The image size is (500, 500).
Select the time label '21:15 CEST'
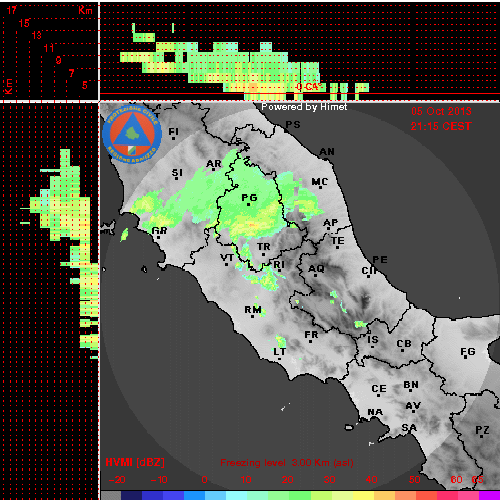point(441,126)
